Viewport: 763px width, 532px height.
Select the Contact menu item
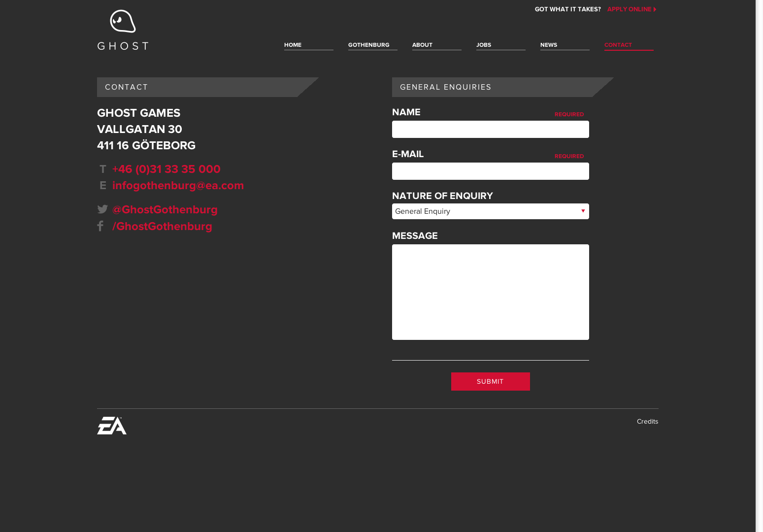[629, 45]
